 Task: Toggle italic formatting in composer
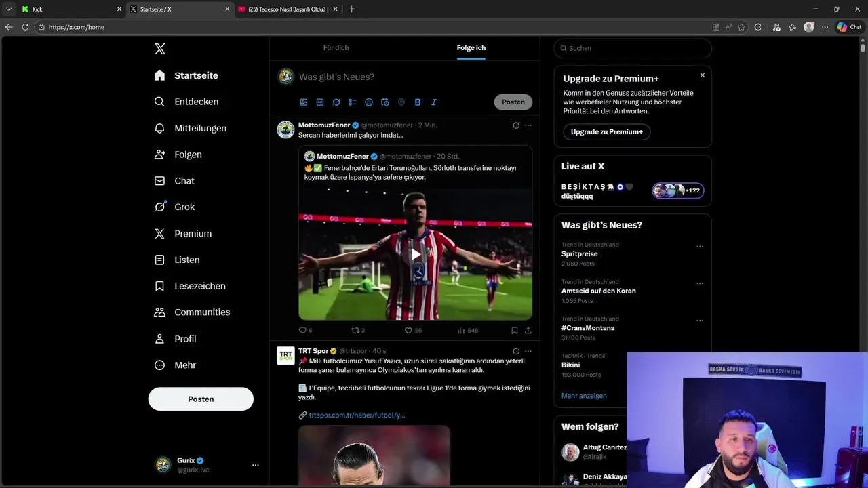(x=434, y=102)
